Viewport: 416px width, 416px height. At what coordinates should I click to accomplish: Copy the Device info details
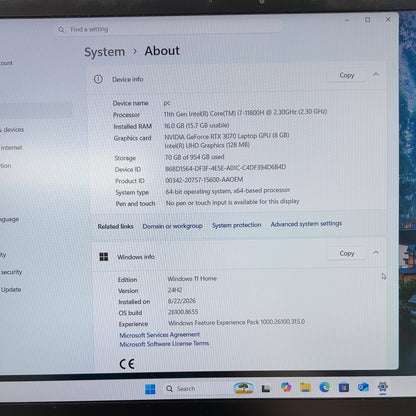(347, 75)
